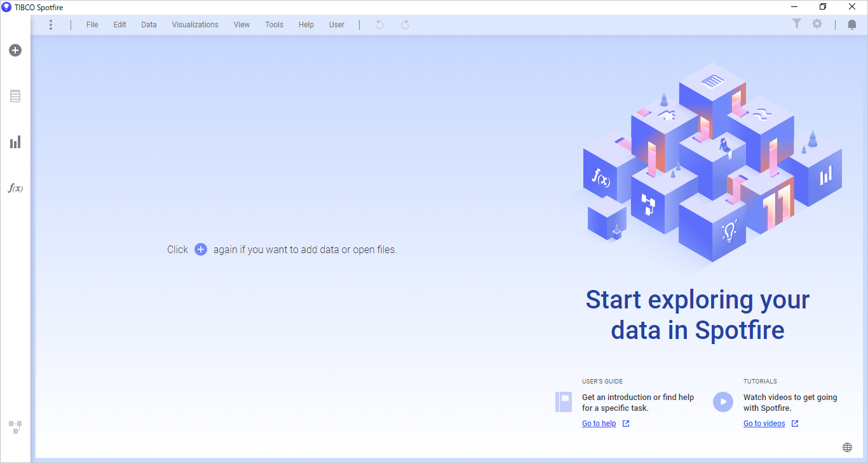Open the Filters funnel icon
Screen dimensions: 868x463
point(796,24)
